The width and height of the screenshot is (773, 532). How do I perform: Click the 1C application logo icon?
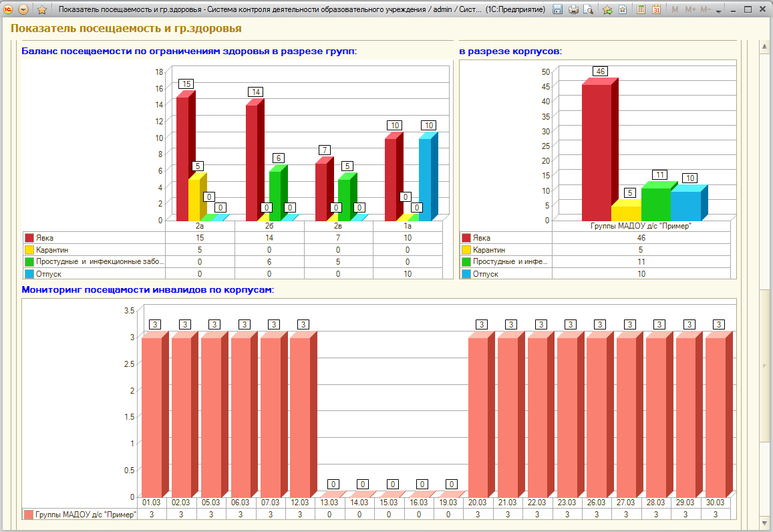tap(9, 9)
